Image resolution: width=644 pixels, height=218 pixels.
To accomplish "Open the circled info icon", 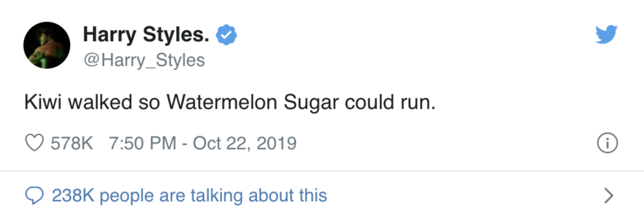I will coord(607,143).
